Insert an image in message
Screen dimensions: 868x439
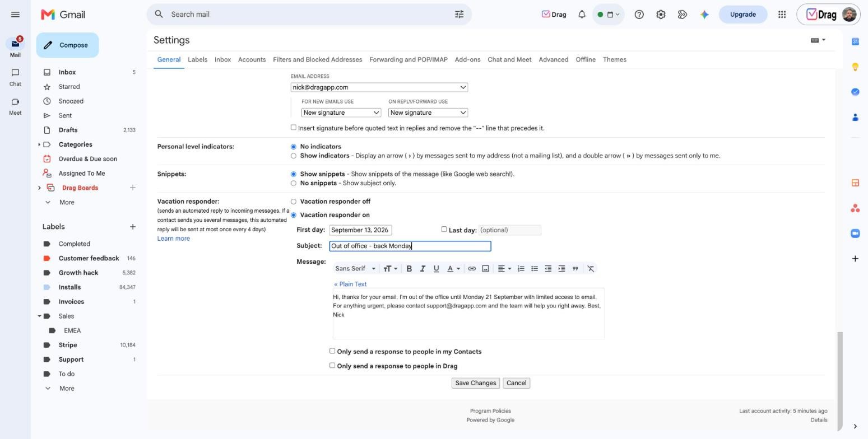point(485,269)
